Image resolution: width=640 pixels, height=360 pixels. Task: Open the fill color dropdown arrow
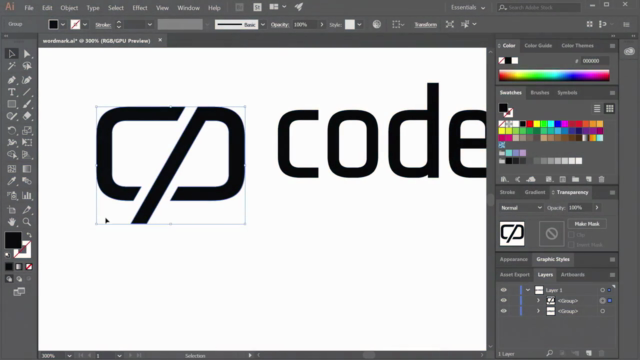click(63, 24)
